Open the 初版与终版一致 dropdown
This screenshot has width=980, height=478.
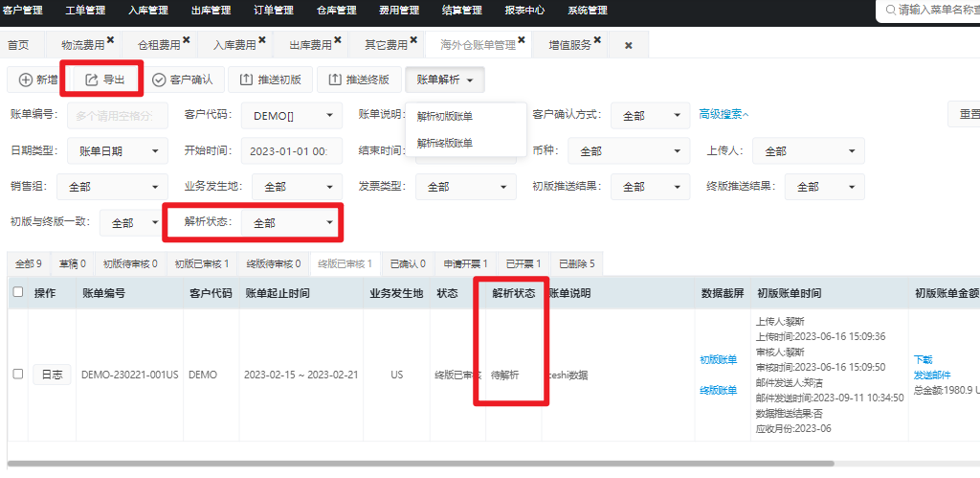point(133,222)
